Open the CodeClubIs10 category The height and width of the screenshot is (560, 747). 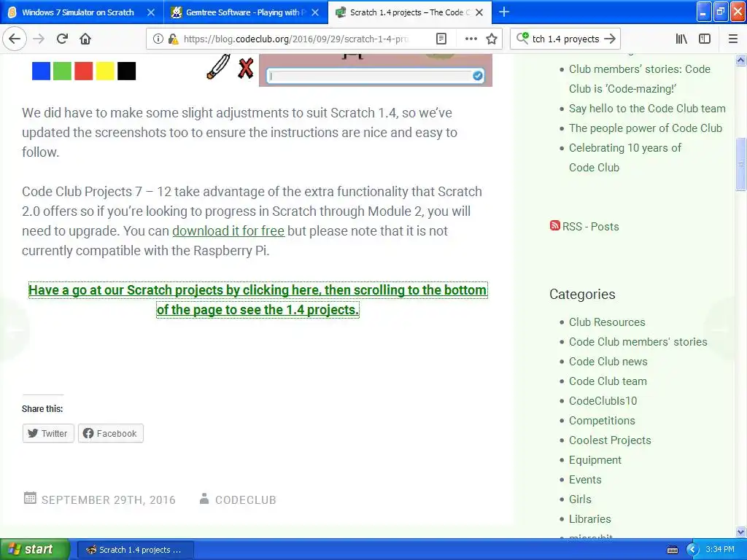point(603,401)
